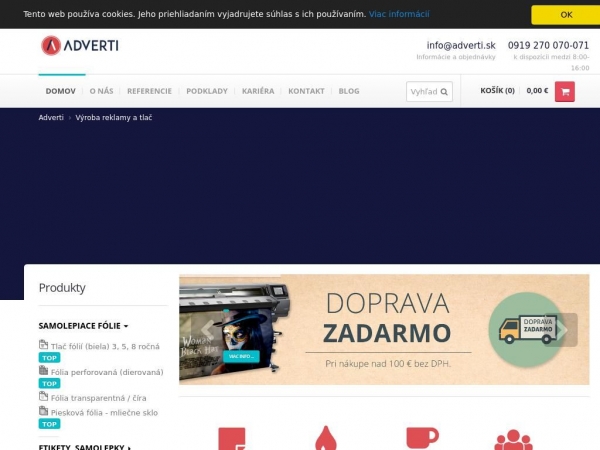Image resolution: width=600 pixels, height=450 pixels.
Task: Click the Doprava zadarmo banner text
Action: point(387,318)
